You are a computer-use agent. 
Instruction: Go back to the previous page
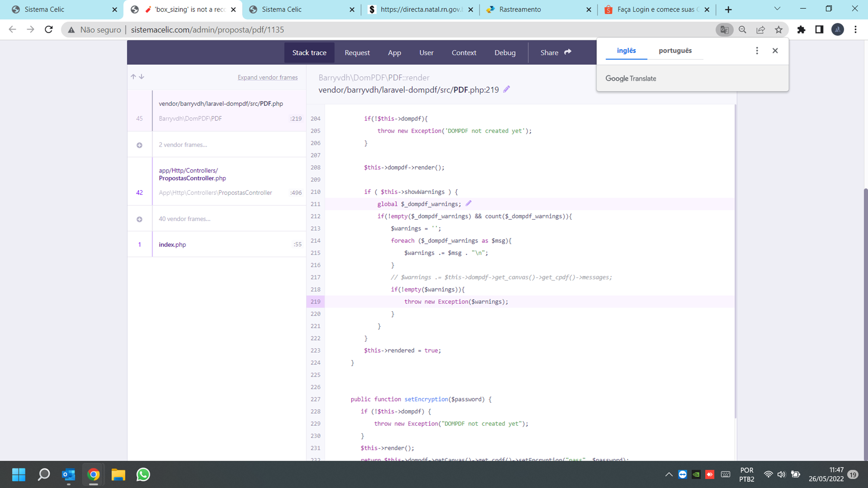(x=12, y=30)
